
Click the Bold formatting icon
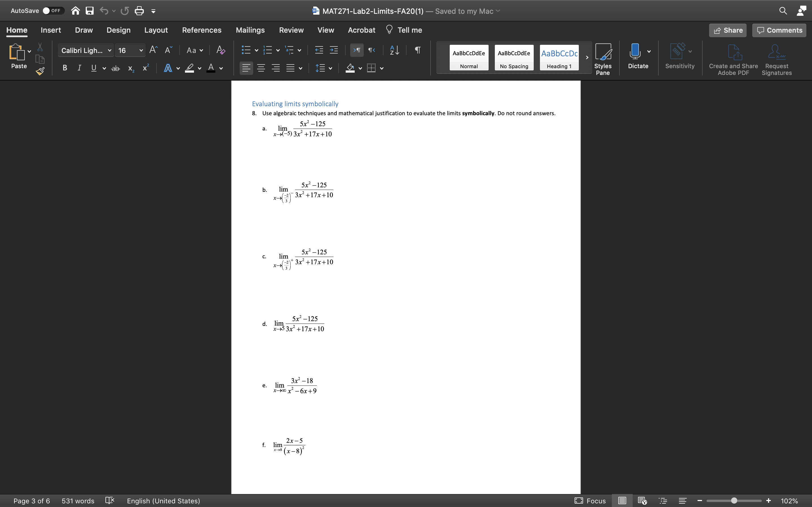(x=64, y=68)
